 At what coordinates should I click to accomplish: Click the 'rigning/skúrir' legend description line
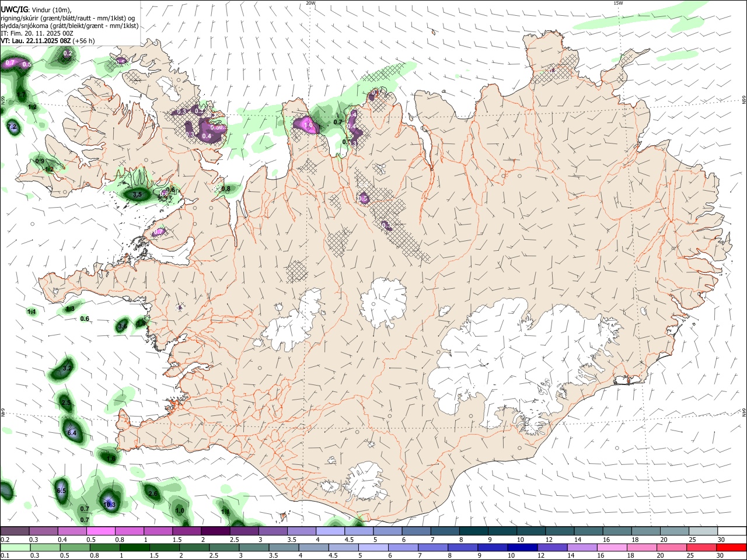pos(68,18)
